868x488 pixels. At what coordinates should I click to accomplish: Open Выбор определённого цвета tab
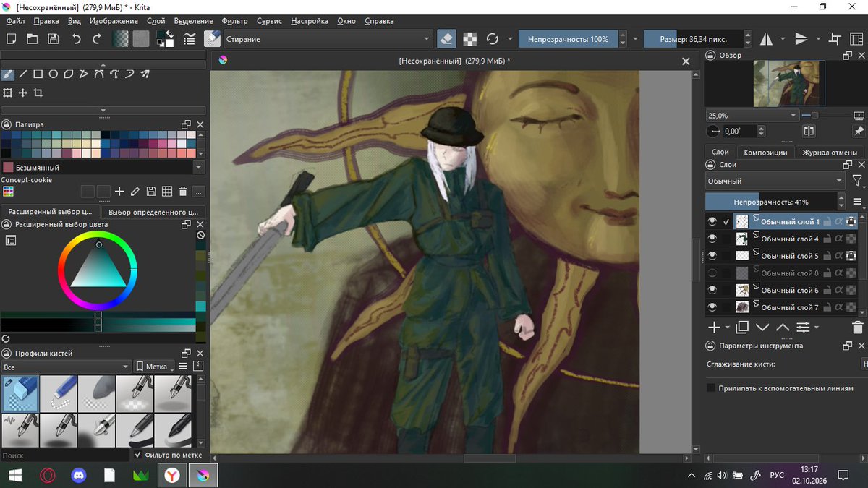click(x=153, y=213)
